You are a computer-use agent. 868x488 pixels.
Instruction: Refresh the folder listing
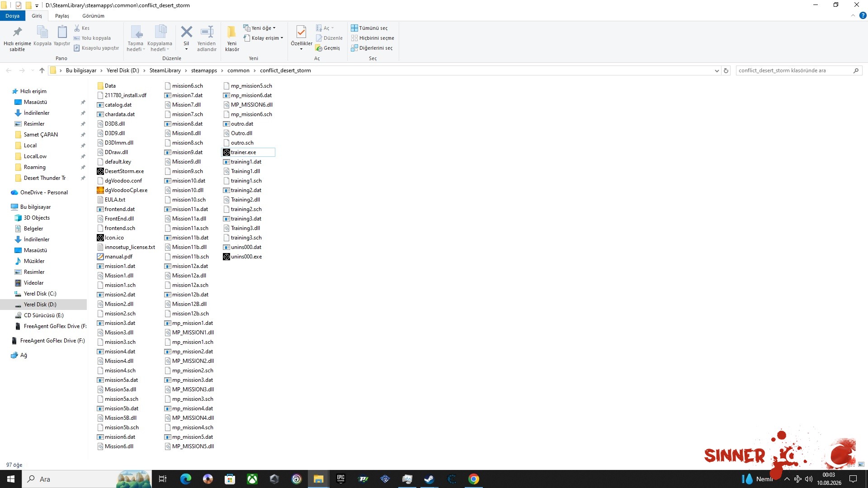[726, 70]
